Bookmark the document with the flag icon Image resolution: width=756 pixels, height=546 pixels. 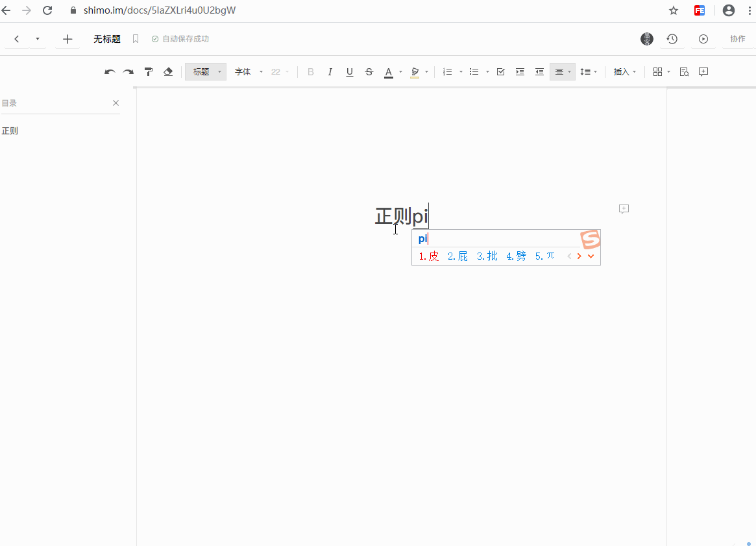(x=136, y=39)
